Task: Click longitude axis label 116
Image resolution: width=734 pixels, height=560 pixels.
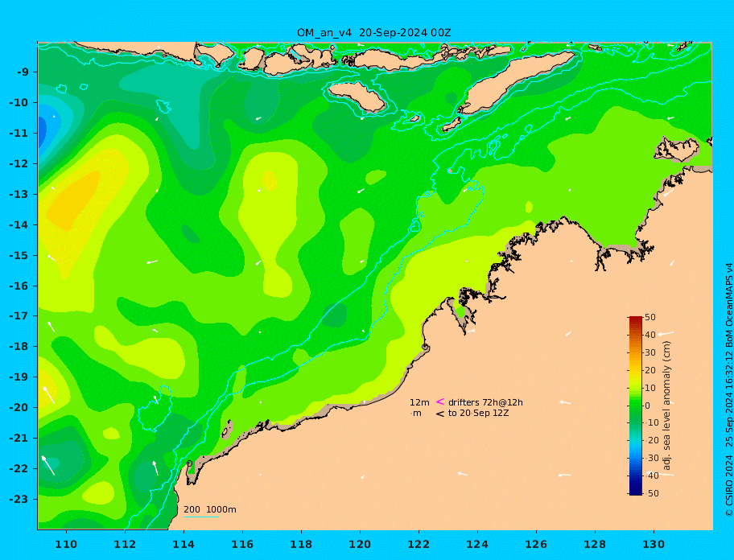Action: point(242,545)
